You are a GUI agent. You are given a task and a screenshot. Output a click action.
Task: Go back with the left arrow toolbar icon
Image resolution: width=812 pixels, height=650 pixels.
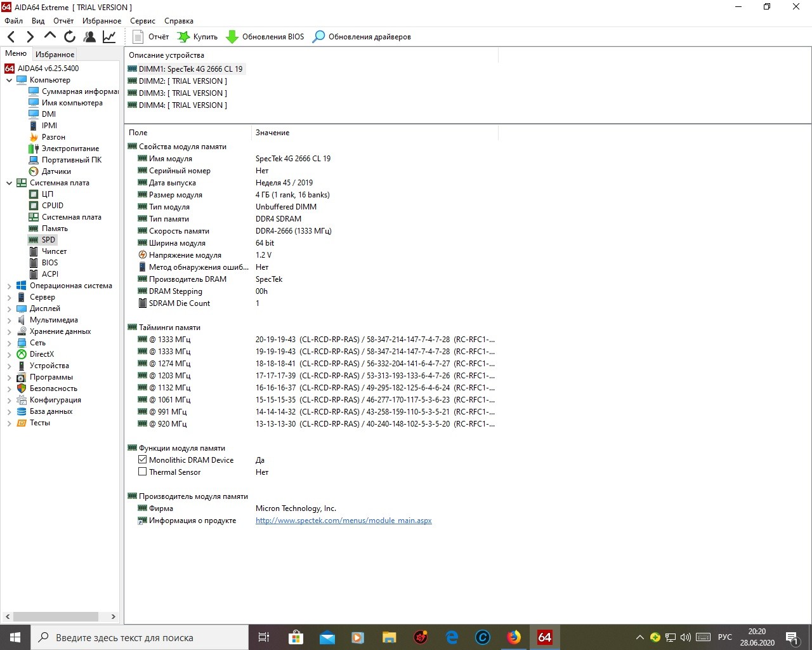pyautogui.click(x=11, y=37)
